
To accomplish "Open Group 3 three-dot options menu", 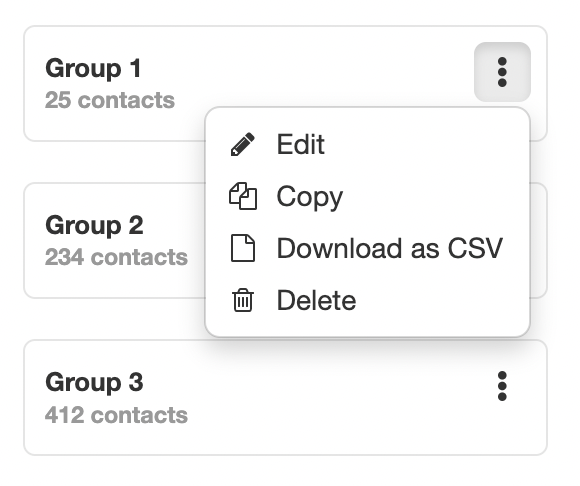I will coord(502,386).
